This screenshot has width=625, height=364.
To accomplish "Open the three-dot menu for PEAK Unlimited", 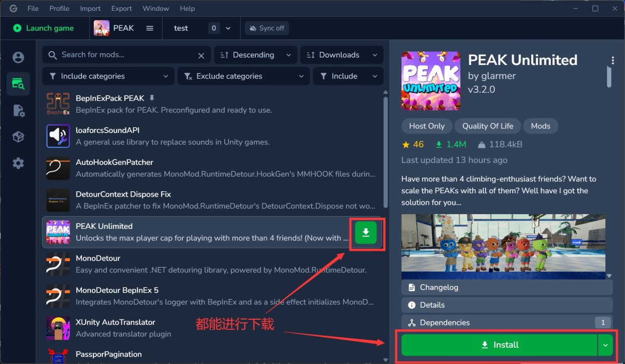I will (x=613, y=61).
